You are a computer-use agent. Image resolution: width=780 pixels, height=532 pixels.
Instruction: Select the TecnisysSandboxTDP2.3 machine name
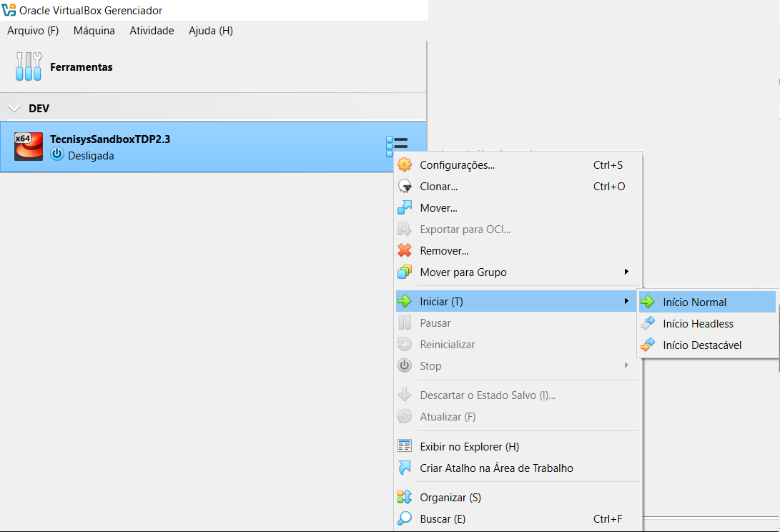point(110,139)
